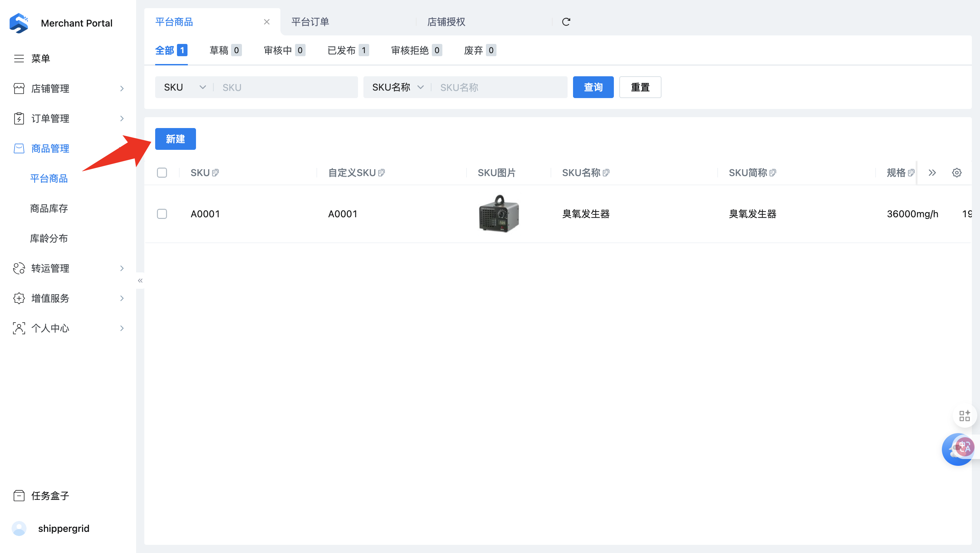Open the SKU search type dropdown
980x553 pixels.
184,87
